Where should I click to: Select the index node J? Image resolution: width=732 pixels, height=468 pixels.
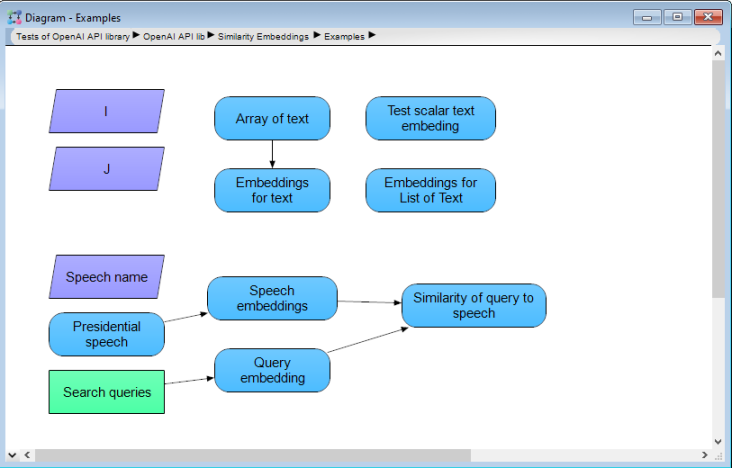click(106, 169)
